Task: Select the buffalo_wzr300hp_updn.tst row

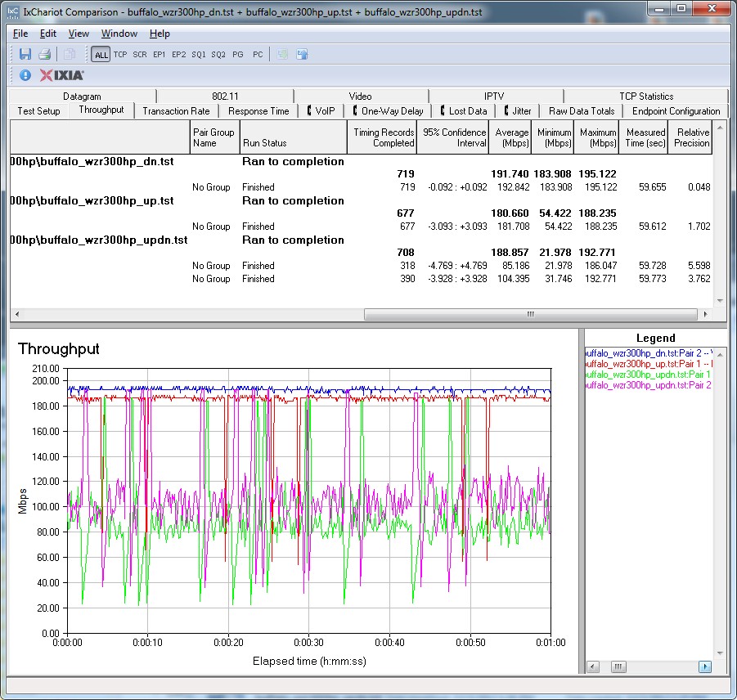Action: coord(361,240)
